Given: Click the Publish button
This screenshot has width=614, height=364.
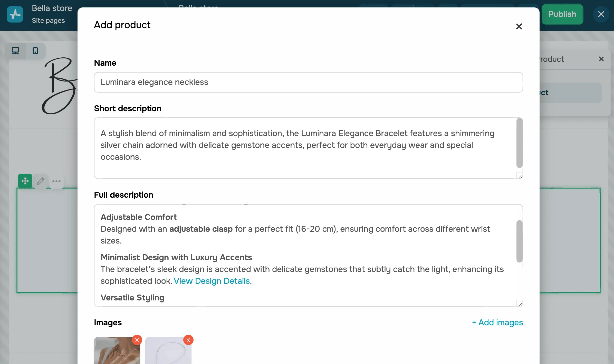Looking at the screenshot, I should click(x=562, y=14).
